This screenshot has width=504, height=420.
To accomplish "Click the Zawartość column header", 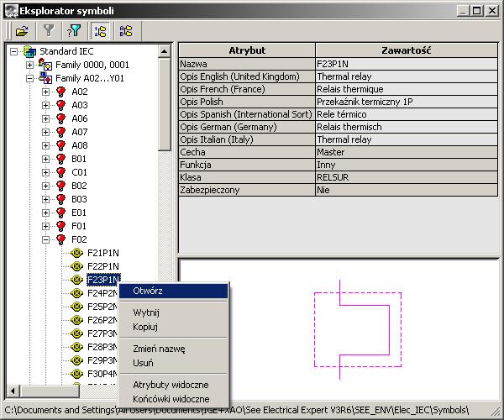I will point(407,50).
